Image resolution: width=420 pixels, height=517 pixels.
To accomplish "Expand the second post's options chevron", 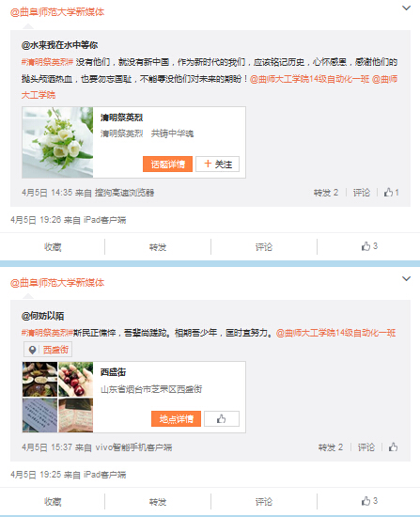I will click(407, 278).
